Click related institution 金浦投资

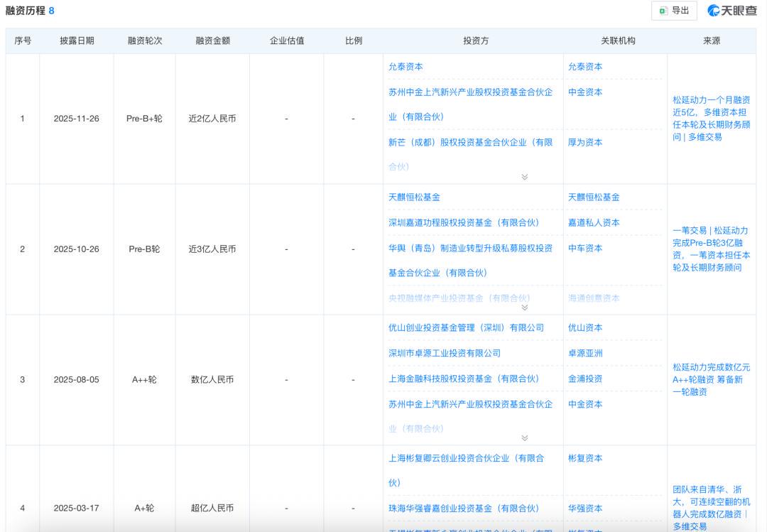(x=585, y=379)
